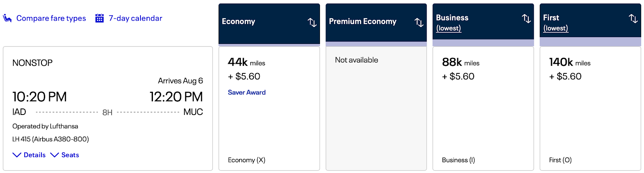Click the seat icon beside Compare fare types
The image size is (644, 173).
pos(7,18)
